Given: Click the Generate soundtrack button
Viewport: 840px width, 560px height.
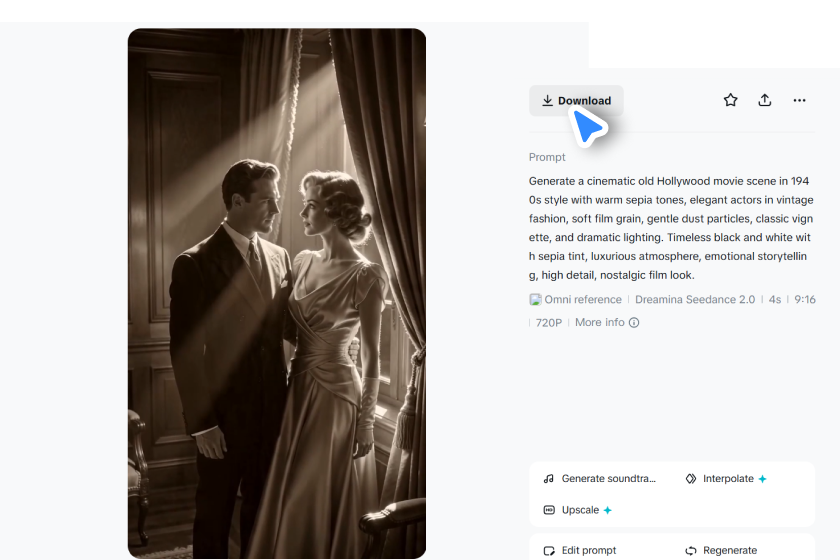Looking at the screenshot, I should (599, 479).
